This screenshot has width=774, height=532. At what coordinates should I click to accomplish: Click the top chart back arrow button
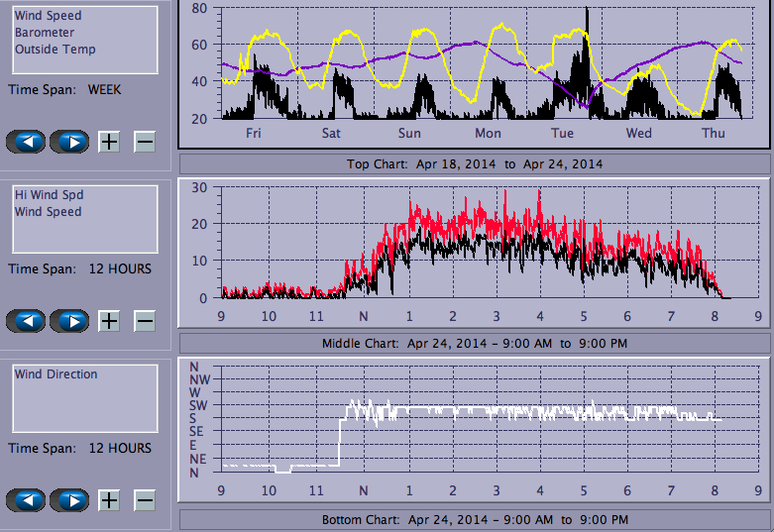(26, 142)
